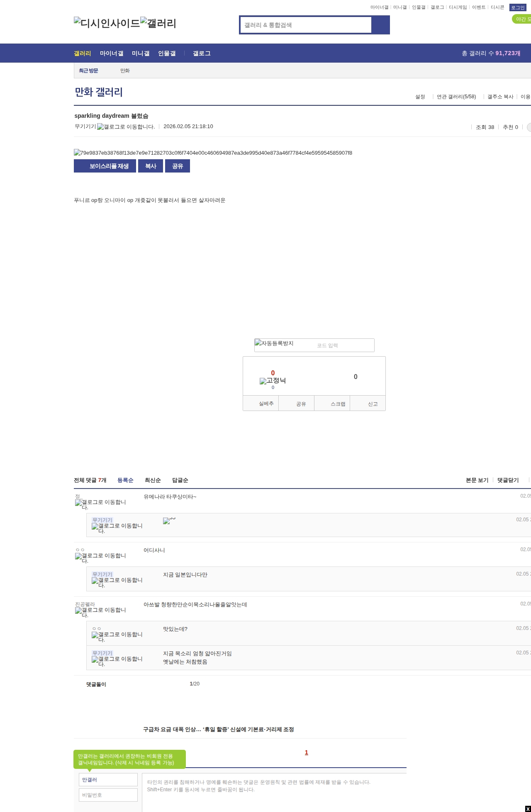Screen dimensions: 531x812
Task: Open the 구급차 요금 대폭 인상 news link
Action: 218,729
